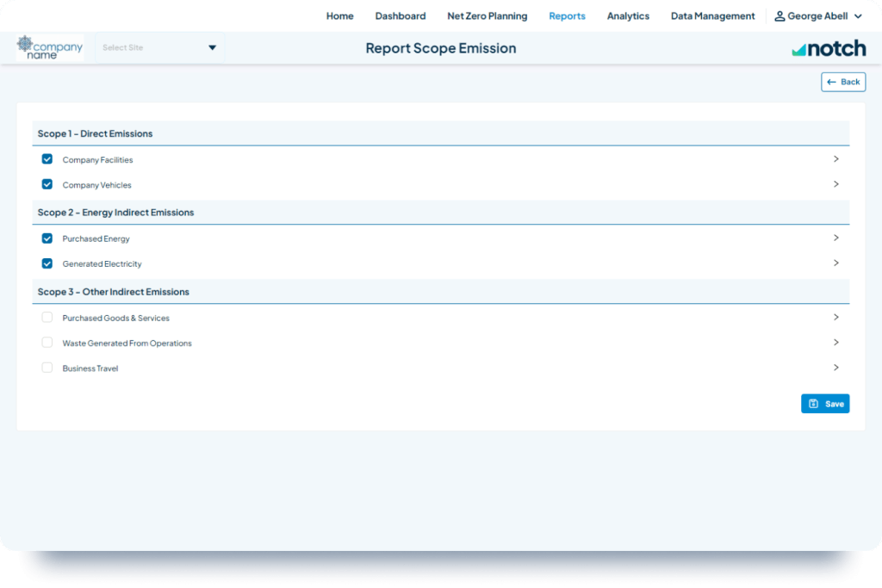
Task: Disable the Purchased Energy checkbox
Action: click(x=47, y=238)
